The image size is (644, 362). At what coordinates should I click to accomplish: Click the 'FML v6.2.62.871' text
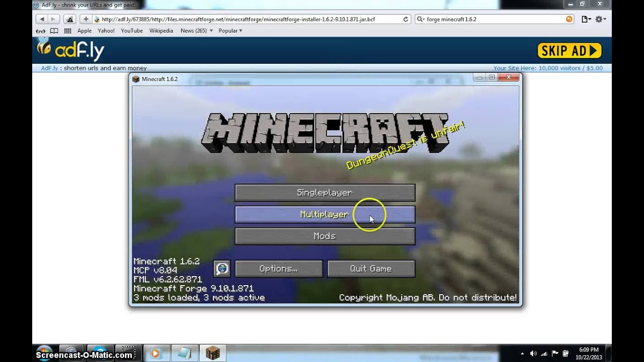[168, 280]
